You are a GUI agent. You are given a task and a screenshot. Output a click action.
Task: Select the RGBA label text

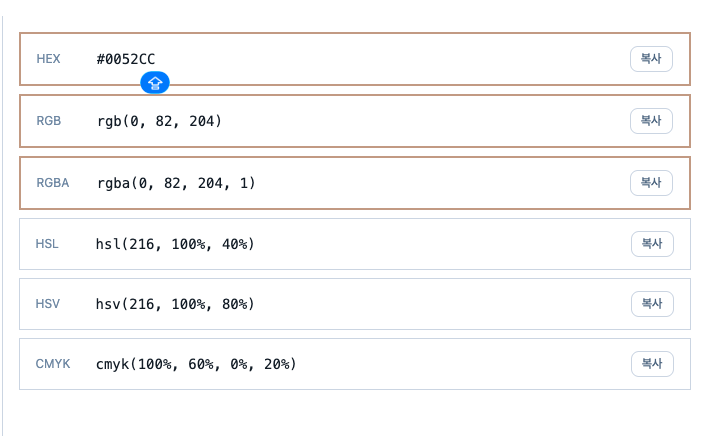[x=52, y=183]
